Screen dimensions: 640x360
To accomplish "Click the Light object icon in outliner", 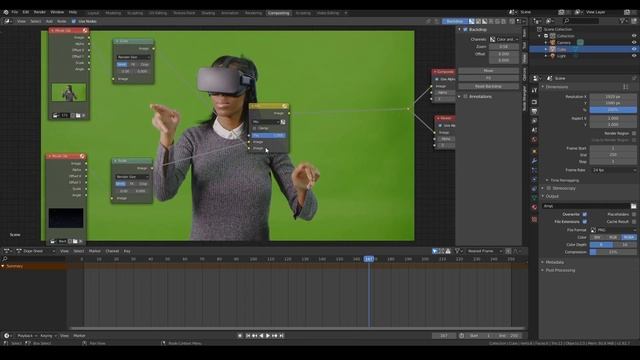I will pyautogui.click(x=553, y=56).
